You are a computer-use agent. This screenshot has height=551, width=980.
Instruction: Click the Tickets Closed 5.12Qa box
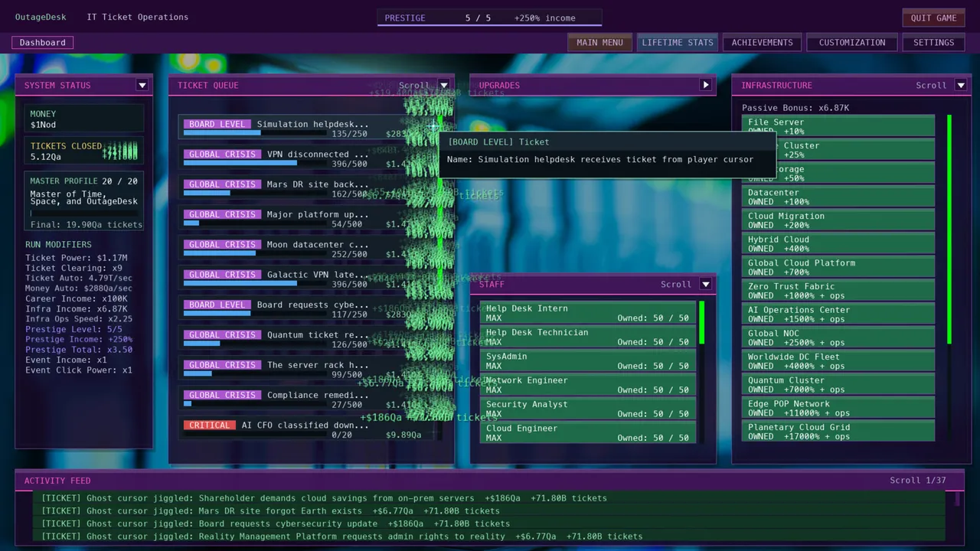click(84, 151)
